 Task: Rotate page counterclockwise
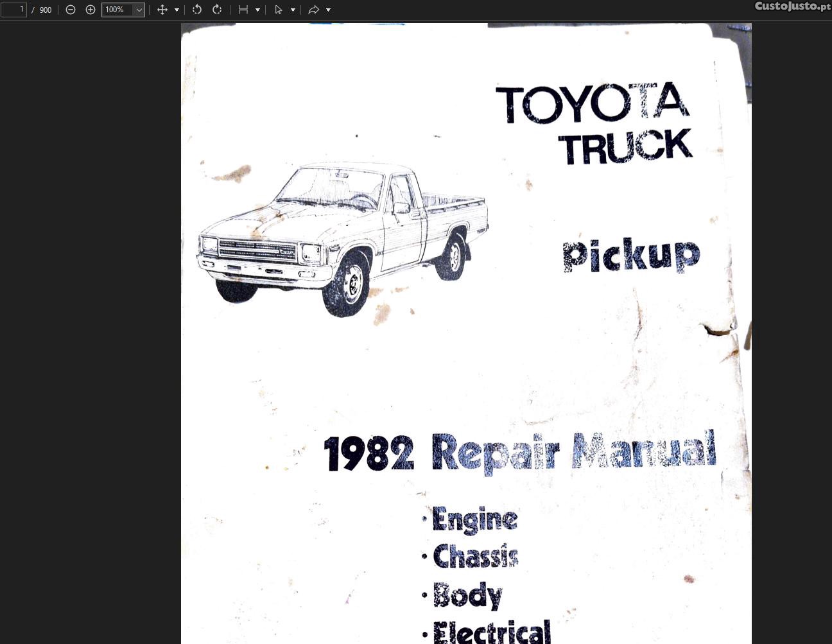pyautogui.click(x=197, y=10)
